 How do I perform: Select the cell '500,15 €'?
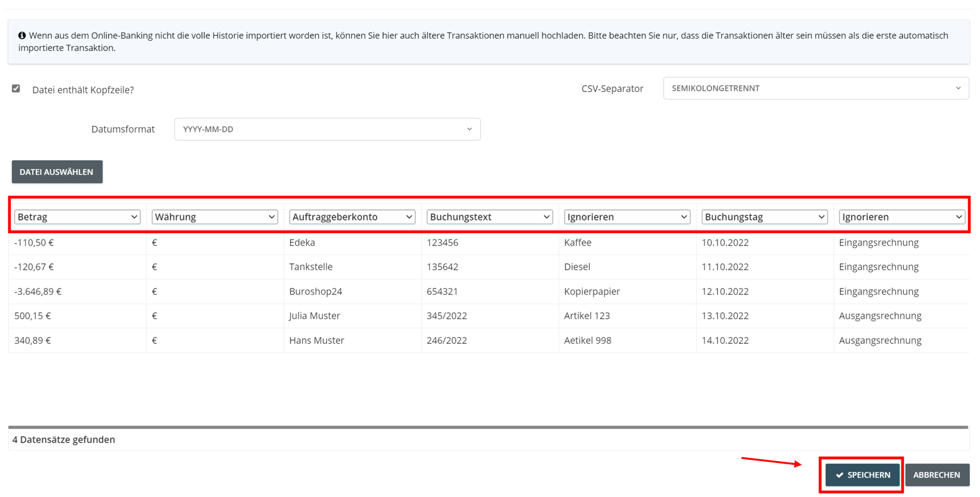coord(77,316)
